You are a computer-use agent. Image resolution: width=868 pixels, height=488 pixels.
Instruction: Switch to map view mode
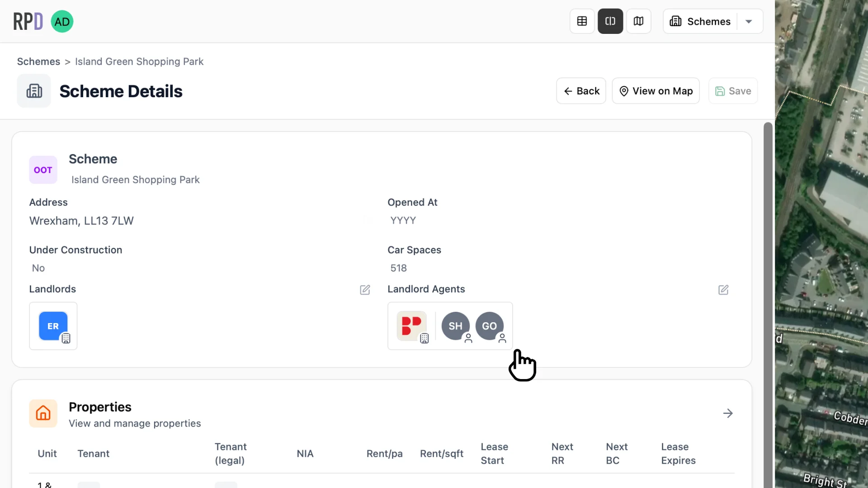click(638, 21)
